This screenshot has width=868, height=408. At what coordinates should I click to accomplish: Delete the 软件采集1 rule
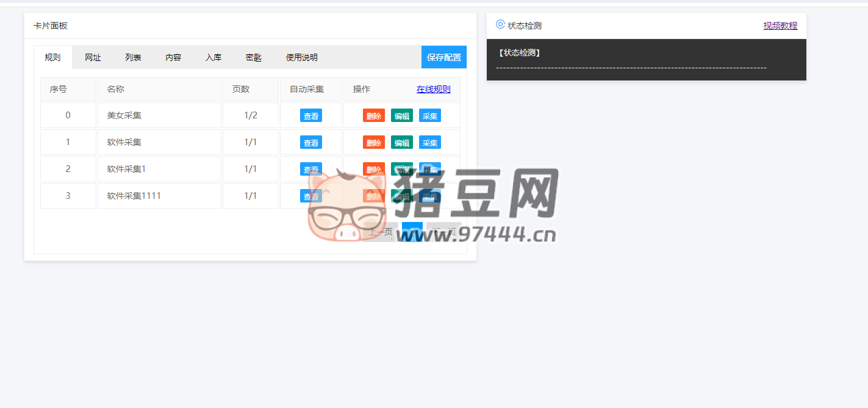[x=373, y=169]
